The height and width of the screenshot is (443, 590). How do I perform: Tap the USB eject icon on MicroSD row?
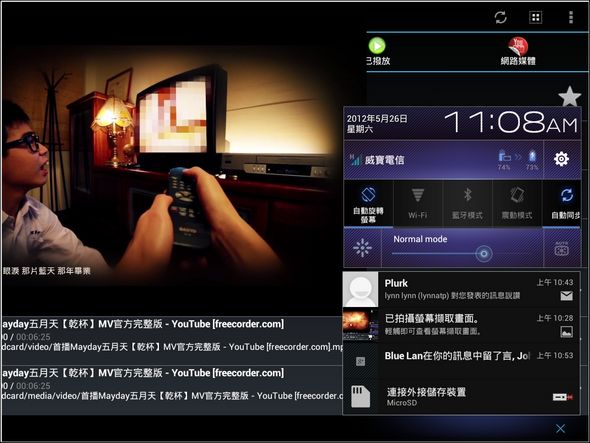[x=563, y=397]
